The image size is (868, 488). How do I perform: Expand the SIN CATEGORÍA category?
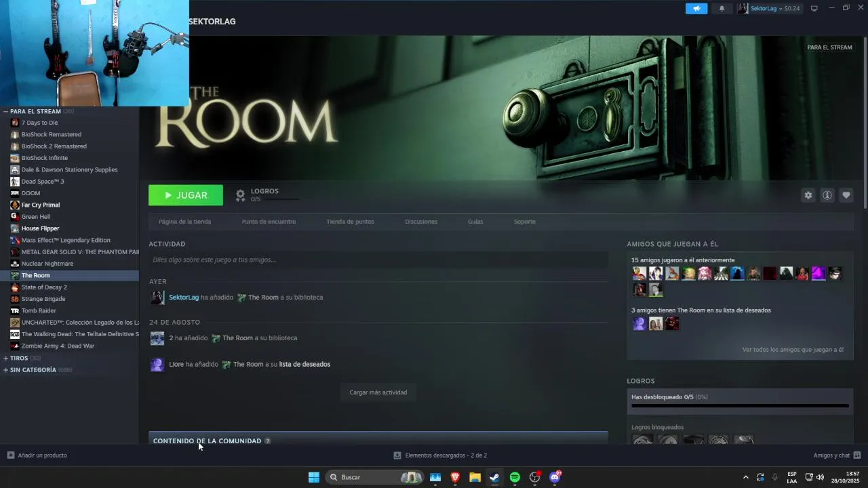[x=5, y=370]
